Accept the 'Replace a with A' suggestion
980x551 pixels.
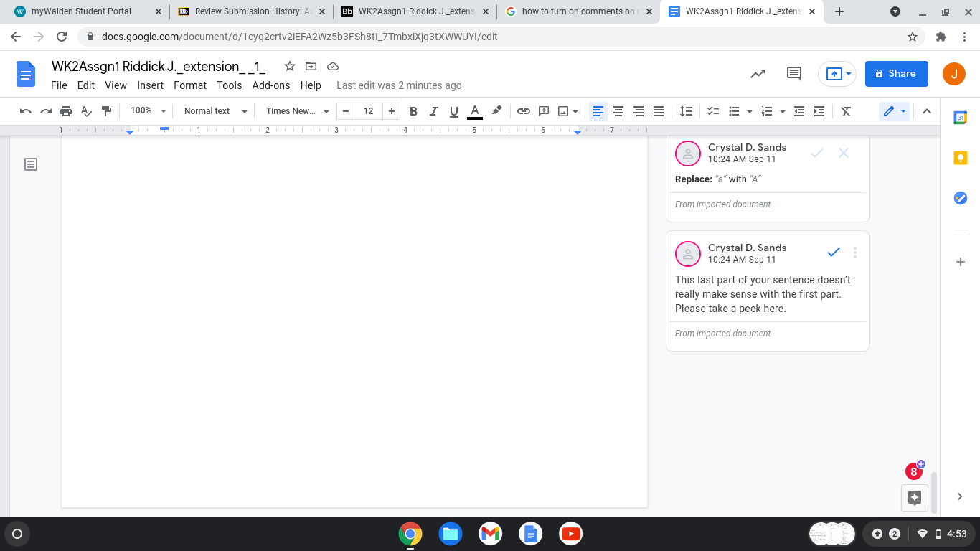(x=816, y=152)
